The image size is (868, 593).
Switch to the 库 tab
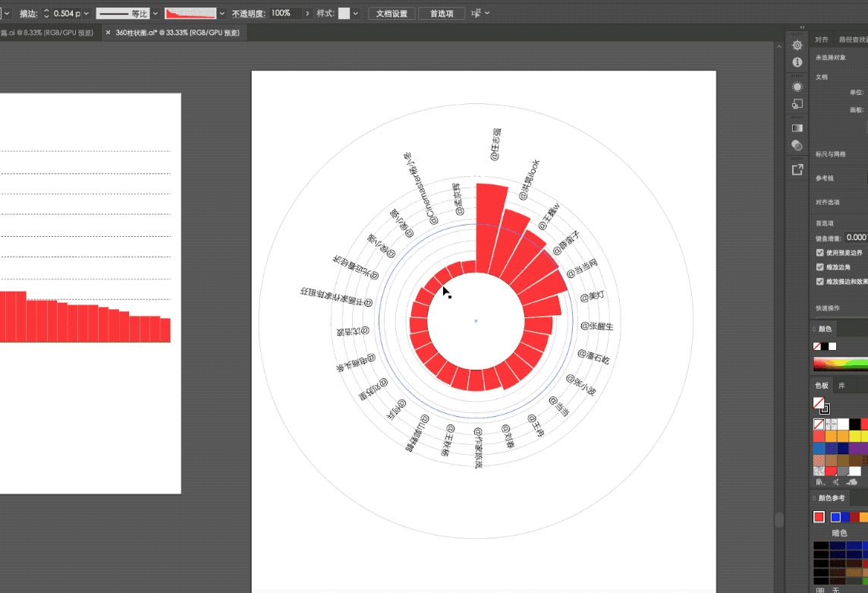[x=842, y=386]
